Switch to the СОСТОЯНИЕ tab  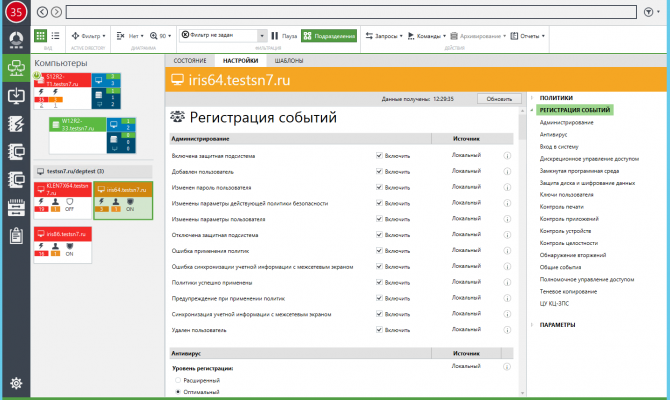pos(190,61)
